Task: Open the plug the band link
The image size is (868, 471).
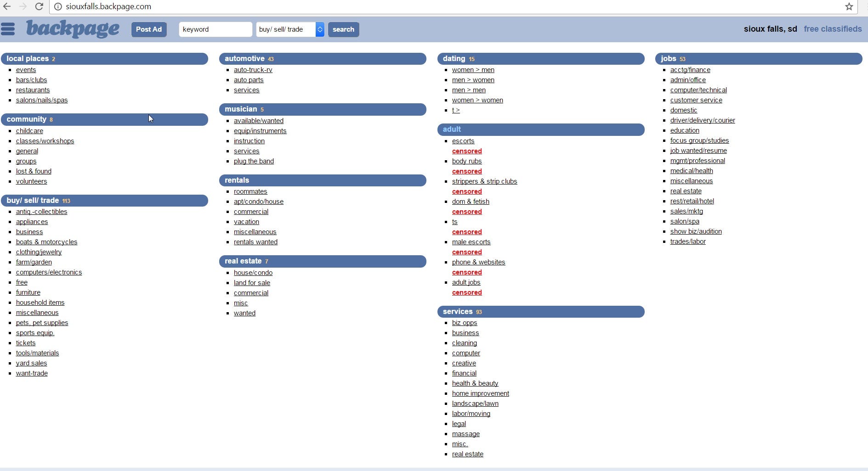Action: tap(254, 161)
